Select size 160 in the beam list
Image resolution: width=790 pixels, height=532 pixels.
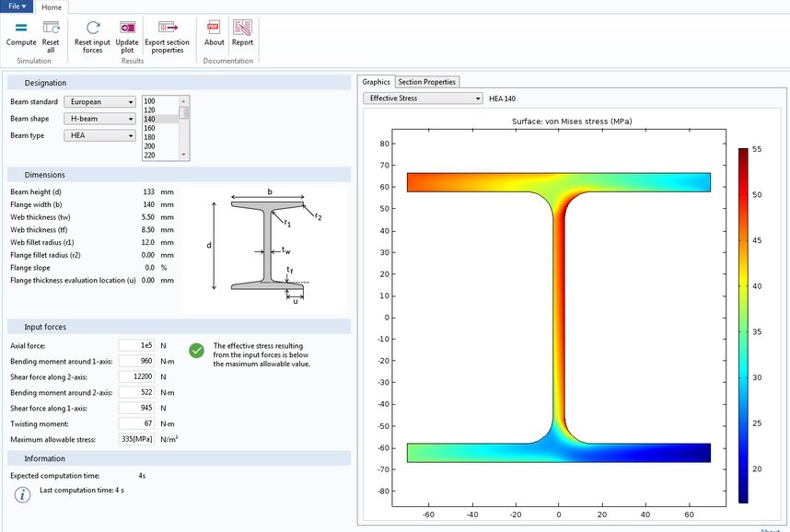[150, 128]
